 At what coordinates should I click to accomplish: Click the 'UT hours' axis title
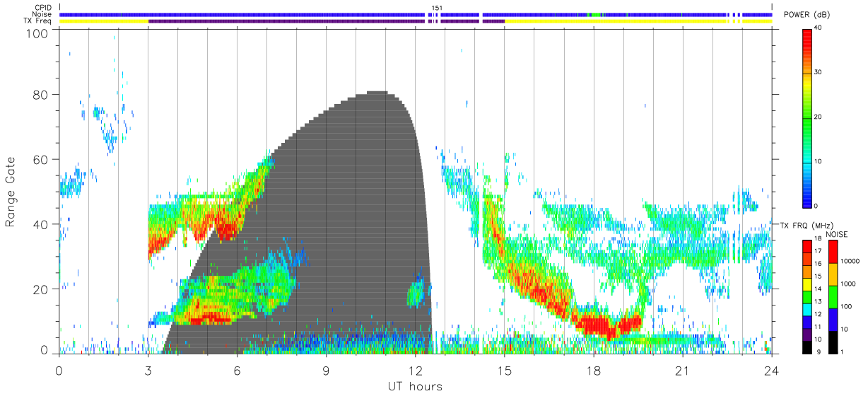point(415,386)
